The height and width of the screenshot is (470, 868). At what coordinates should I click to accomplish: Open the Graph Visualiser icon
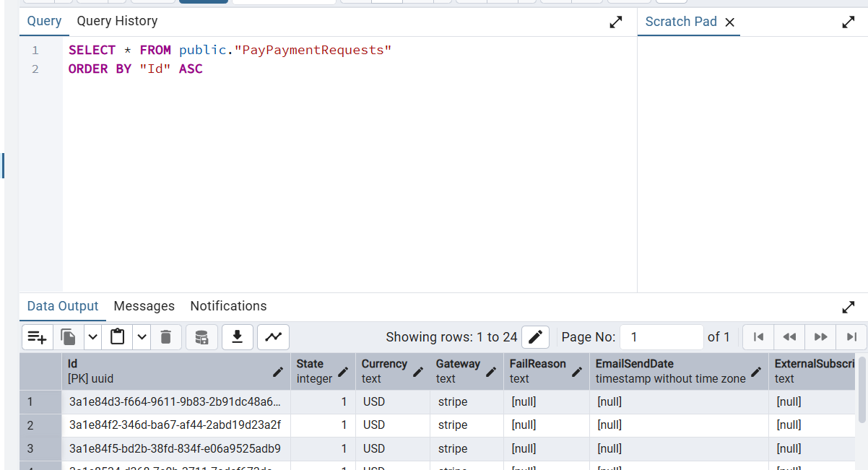(273, 337)
